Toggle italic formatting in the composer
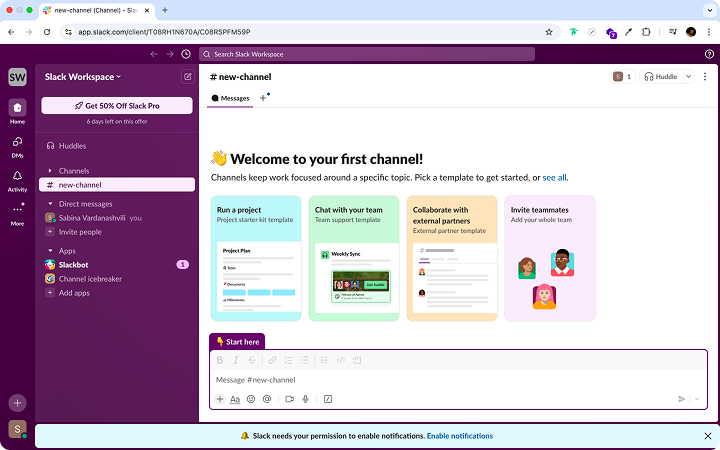 [x=236, y=360]
